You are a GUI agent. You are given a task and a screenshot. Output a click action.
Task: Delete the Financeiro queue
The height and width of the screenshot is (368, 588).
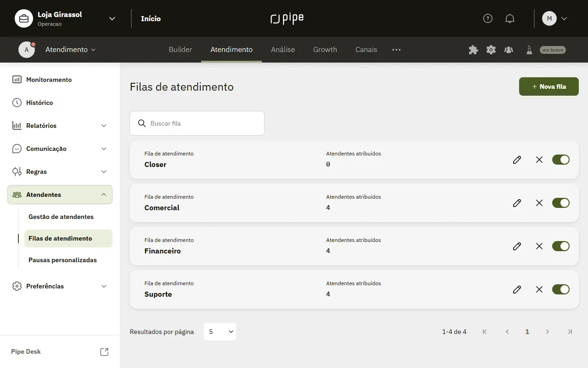point(539,246)
